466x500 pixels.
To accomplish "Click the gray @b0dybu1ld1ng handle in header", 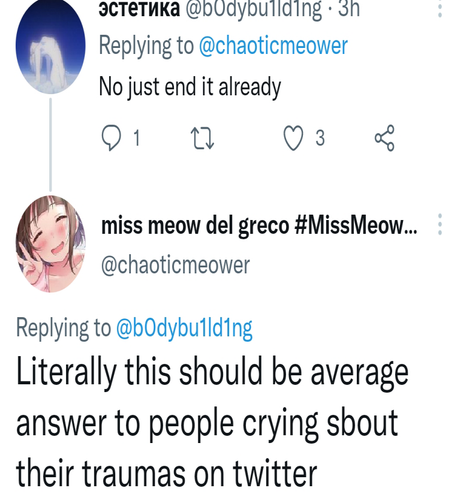I will tap(254, 9).
